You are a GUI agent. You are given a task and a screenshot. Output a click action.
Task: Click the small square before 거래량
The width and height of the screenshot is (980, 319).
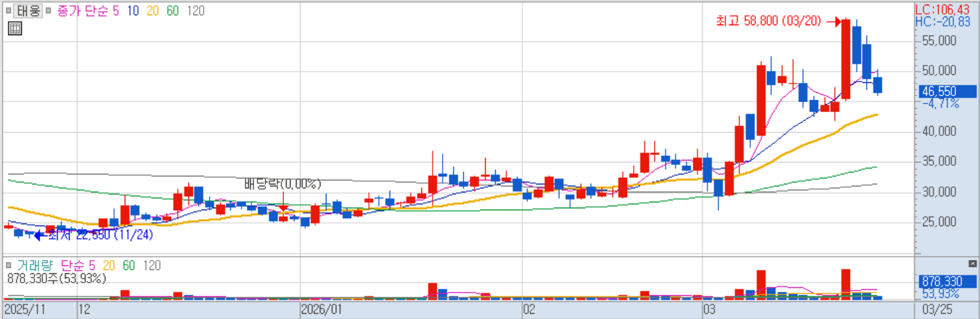tap(9, 266)
